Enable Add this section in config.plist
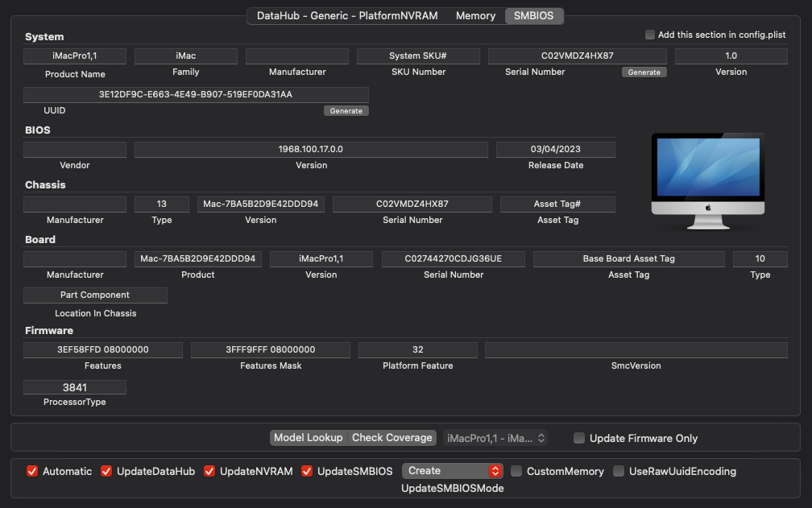 point(649,34)
